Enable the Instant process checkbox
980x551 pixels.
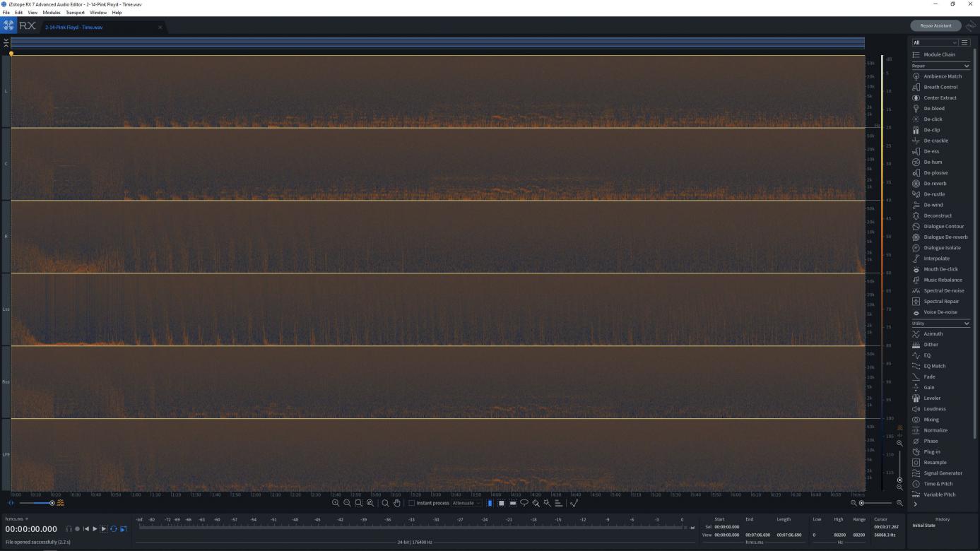click(412, 503)
